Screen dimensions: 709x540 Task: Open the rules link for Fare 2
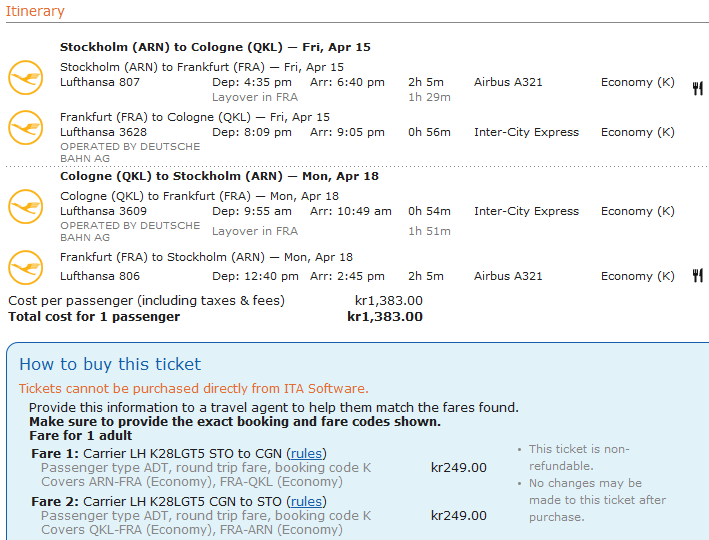pyautogui.click(x=305, y=501)
